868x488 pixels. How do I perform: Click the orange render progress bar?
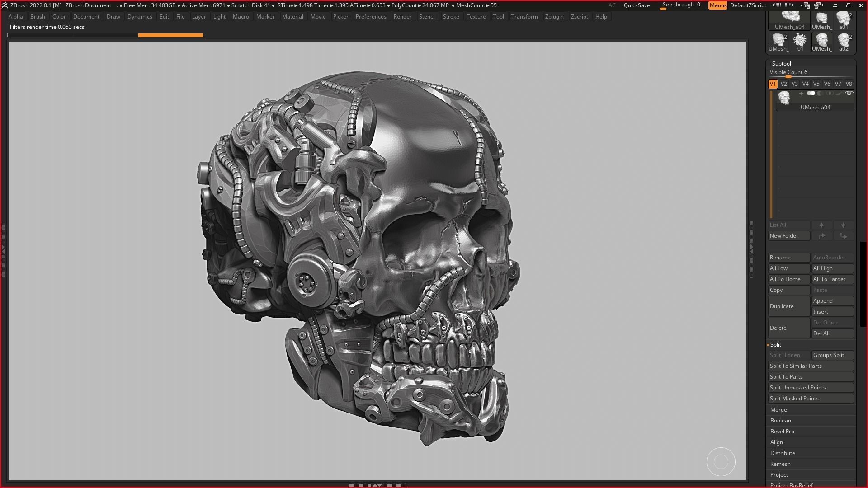pos(170,35)
